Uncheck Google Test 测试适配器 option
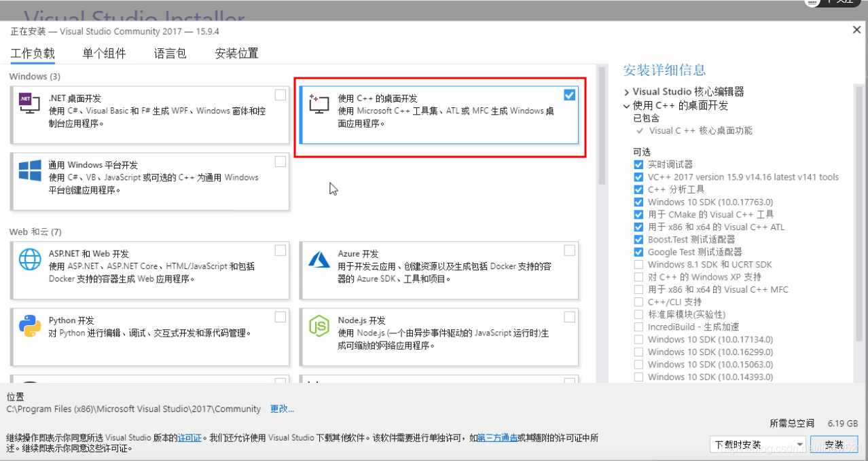 pyautogui.click(x=638, y=252)
